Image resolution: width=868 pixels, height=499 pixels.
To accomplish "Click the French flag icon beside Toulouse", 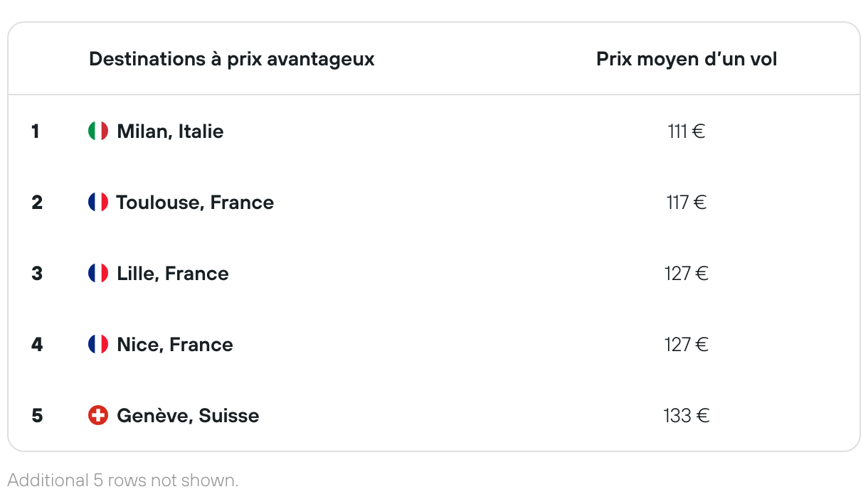I will tap(98, 202).
